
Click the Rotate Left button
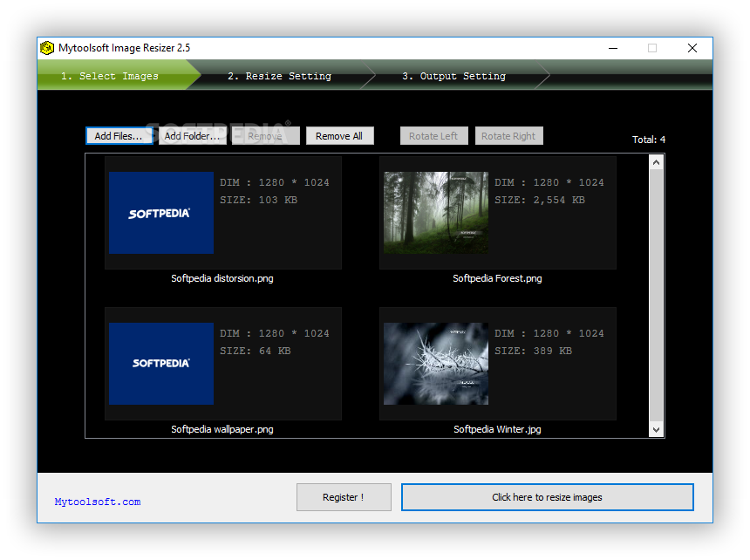coord(433,136)
